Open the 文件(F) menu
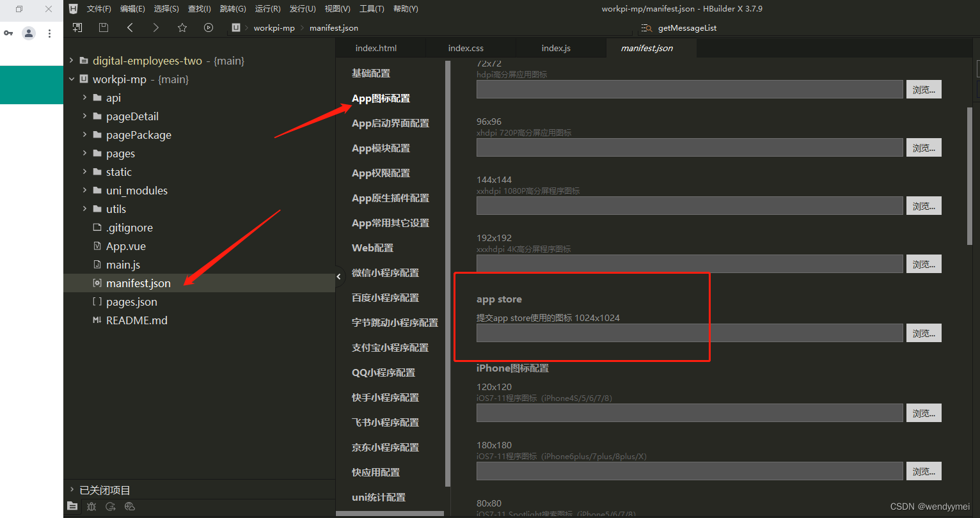 (x=99, y=9)
